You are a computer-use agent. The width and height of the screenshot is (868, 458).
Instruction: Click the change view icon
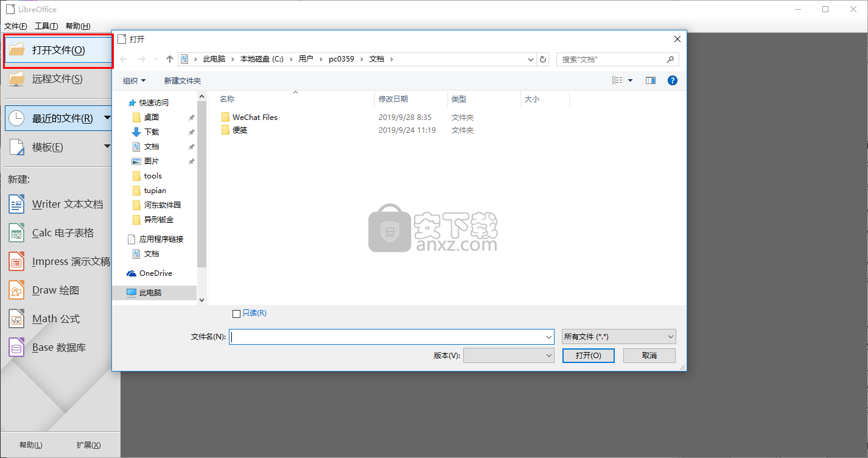[617, 80]
